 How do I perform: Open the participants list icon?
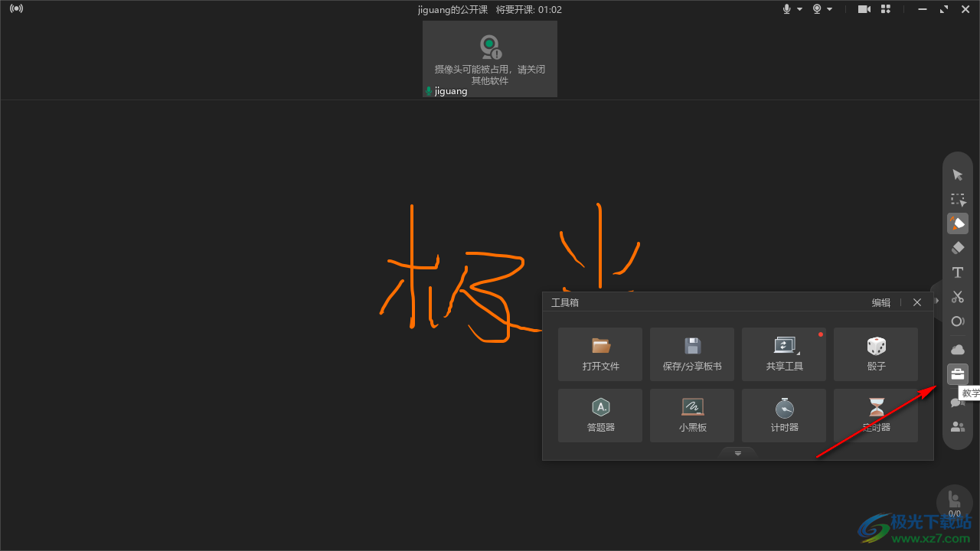tap(958, 427)
